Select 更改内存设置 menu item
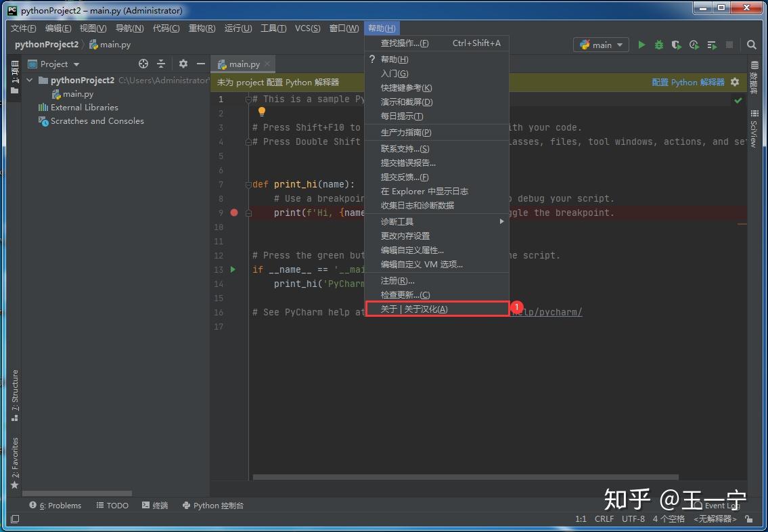The width and height of the screenshot is (768, 532). click(437, 236)
